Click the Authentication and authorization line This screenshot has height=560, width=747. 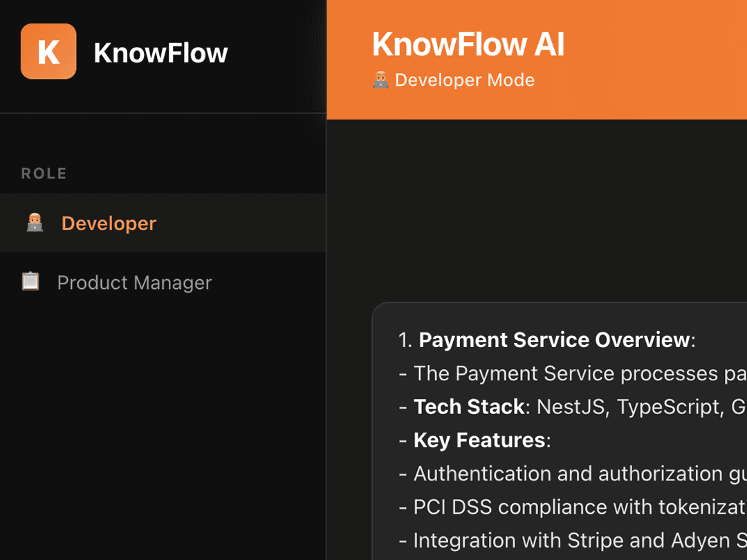[573, 474]
